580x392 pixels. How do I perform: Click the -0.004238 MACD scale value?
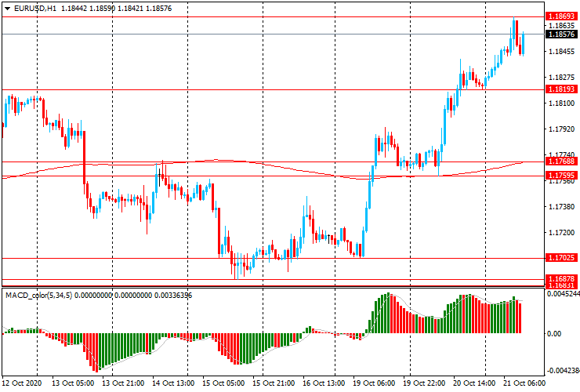564,371
